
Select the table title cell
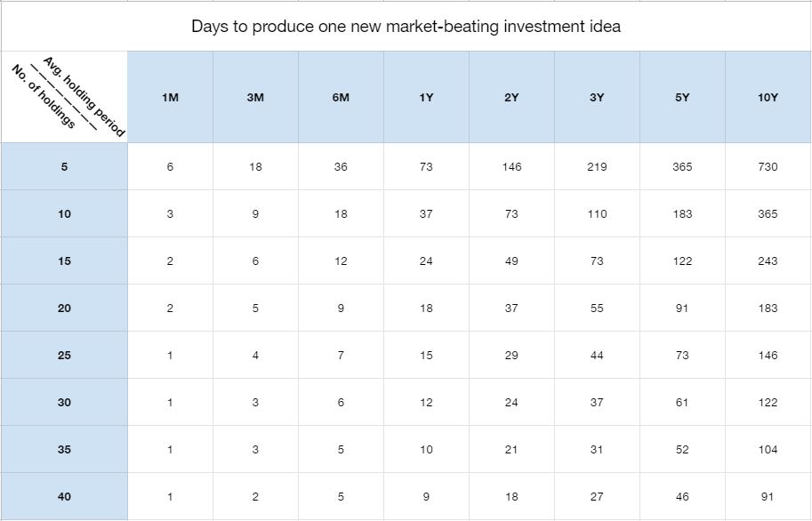coord(406,26)
